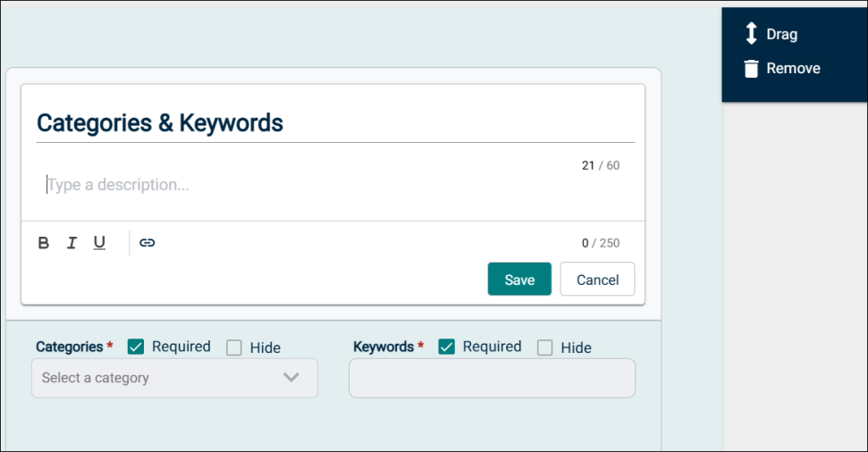Select the Drag text label in the side panel
The height and width of the screenshot is (452, 868).
[x=782, y=35]
